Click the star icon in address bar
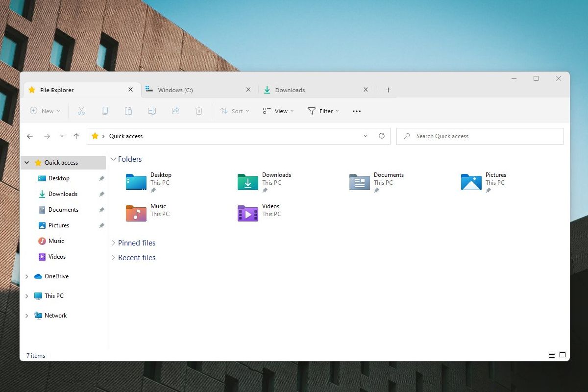 [95, 136]
